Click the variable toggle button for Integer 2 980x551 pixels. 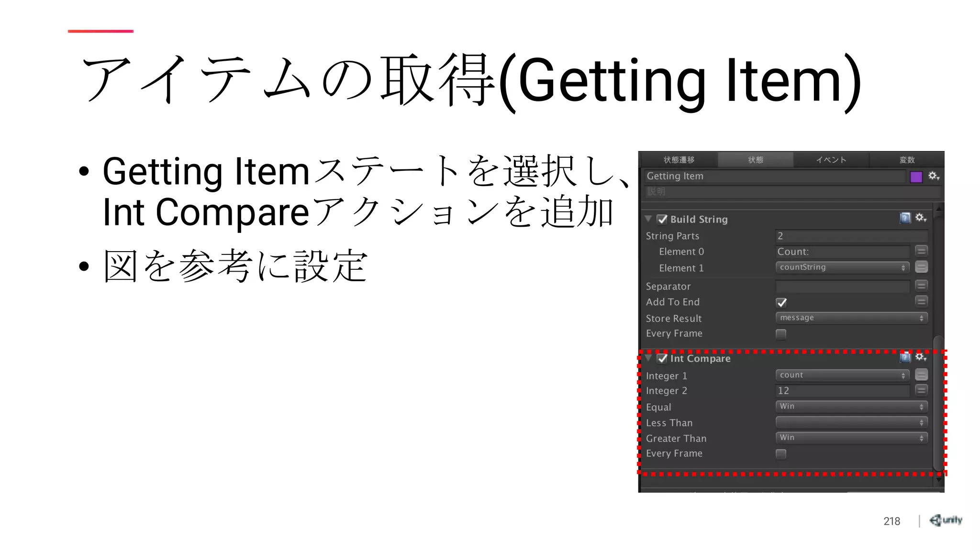921,390
